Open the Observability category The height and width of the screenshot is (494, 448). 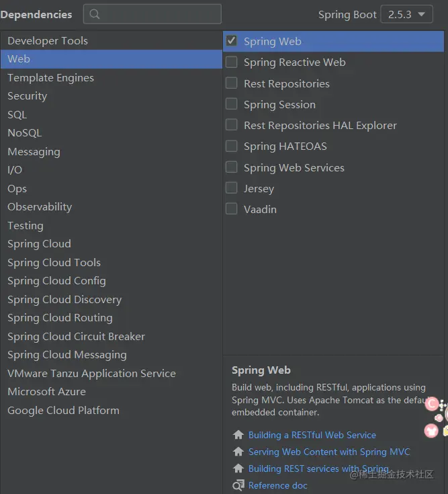[111, 207]
